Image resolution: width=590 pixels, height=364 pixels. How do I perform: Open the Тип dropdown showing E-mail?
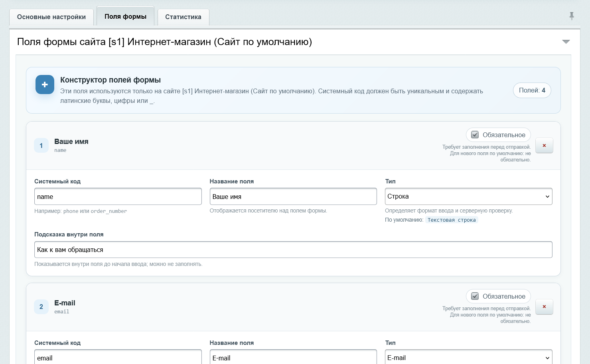click(468, 357)
